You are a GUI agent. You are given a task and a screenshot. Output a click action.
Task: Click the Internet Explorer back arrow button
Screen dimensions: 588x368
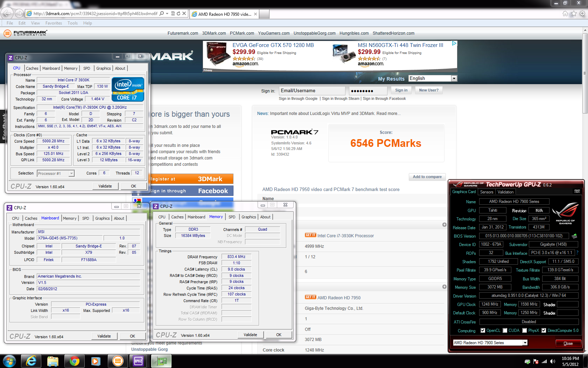(x=7, y=13)
